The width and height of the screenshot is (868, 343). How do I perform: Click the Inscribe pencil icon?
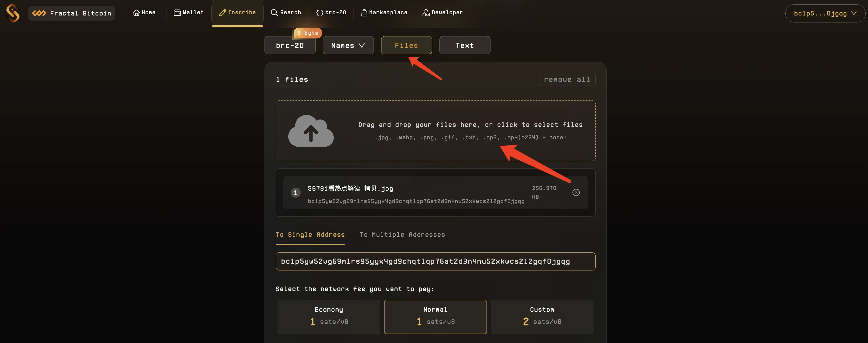point(221,13)
